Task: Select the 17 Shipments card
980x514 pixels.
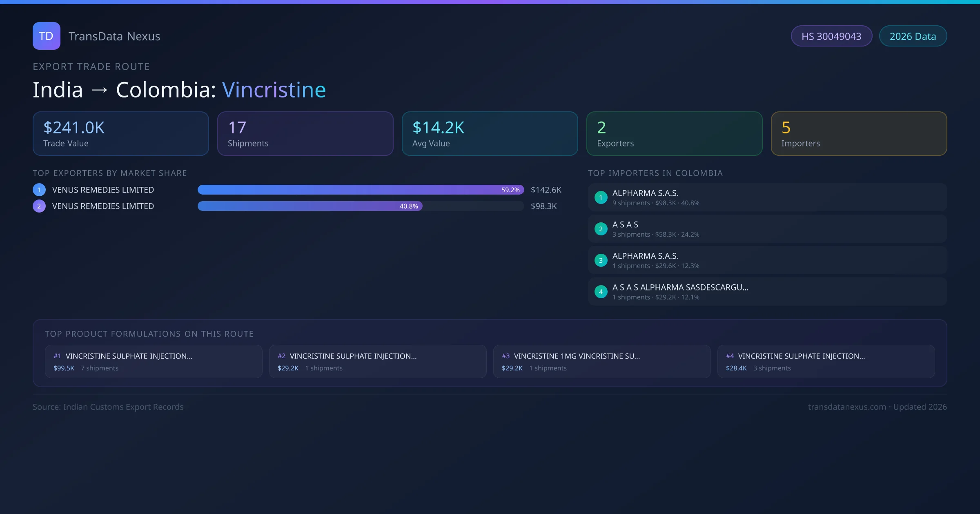Action: (x=305, y=134)
